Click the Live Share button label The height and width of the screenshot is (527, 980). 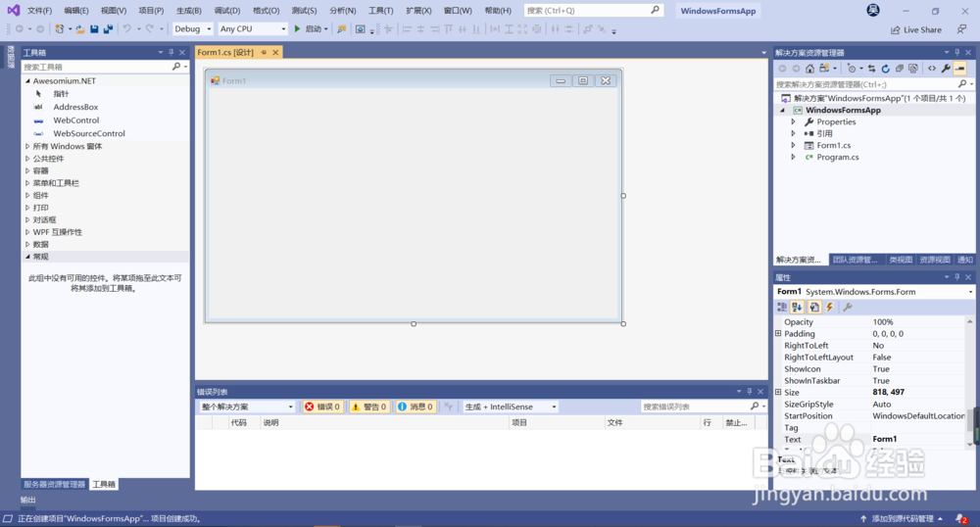922,30
